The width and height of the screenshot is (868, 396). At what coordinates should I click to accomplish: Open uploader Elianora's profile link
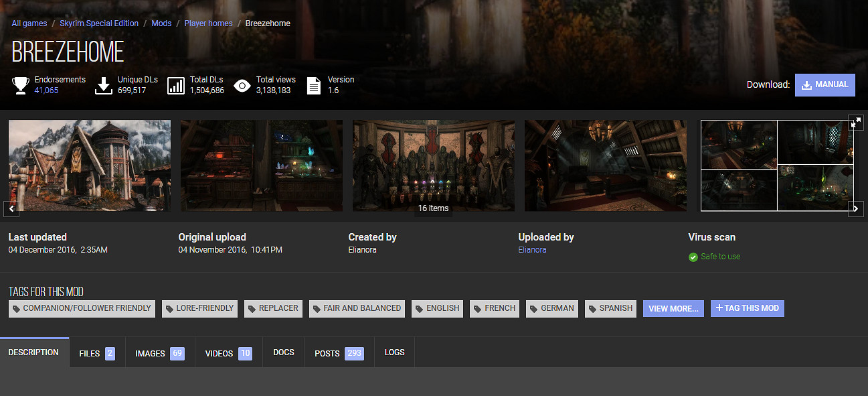tap(532, 250)
